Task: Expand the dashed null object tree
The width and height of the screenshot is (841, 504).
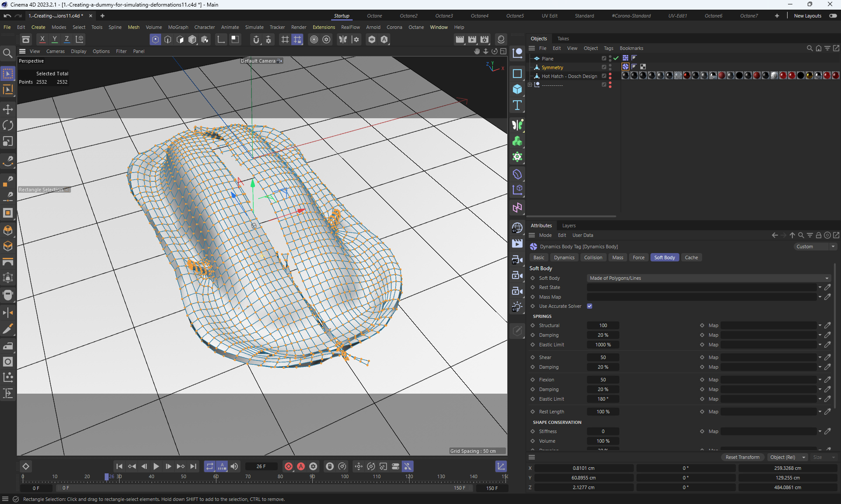Action: (x=530, y=85)
